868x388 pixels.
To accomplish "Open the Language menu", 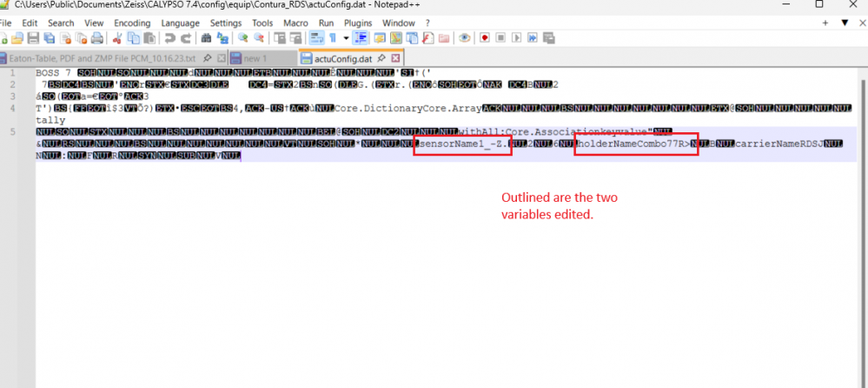I will [x=181, y=23].
